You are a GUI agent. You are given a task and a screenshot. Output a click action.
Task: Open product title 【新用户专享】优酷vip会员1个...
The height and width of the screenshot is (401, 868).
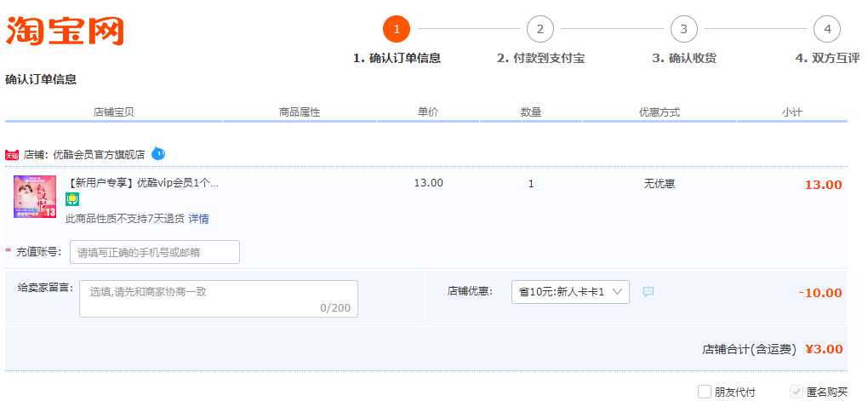coord(143,183)
